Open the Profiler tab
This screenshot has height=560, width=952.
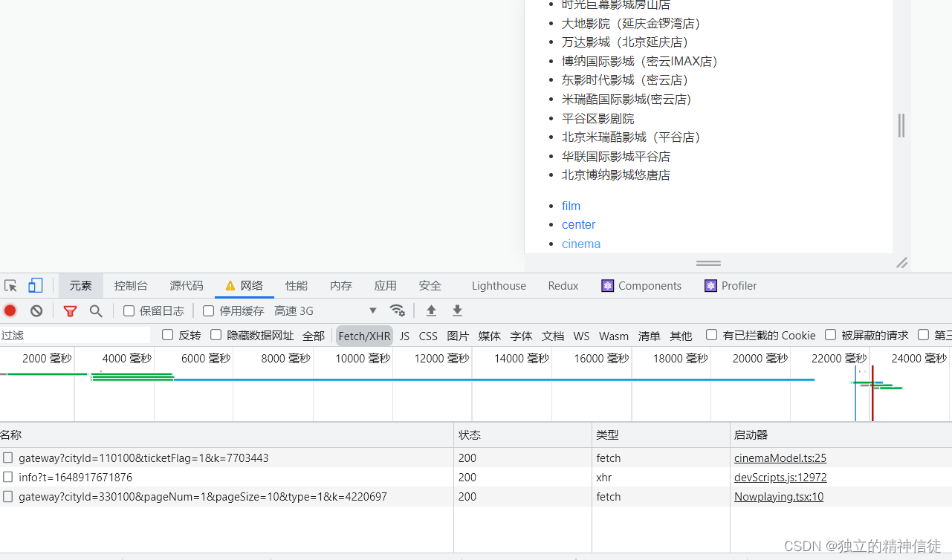[731, 286]
